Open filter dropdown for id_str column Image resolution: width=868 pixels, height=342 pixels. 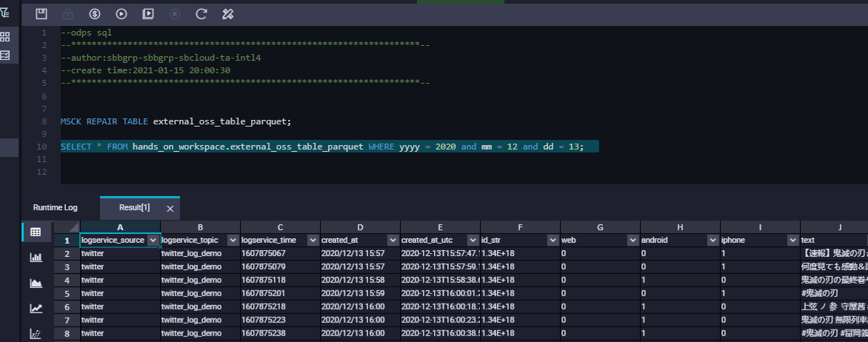pyautogui.click(x=553, y=240)
